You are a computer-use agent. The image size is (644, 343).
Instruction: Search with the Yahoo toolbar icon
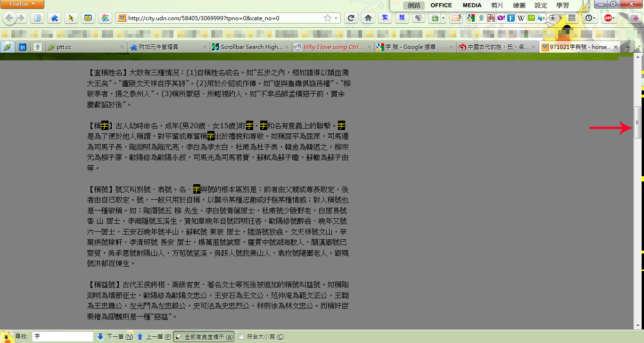click(501, 18)
